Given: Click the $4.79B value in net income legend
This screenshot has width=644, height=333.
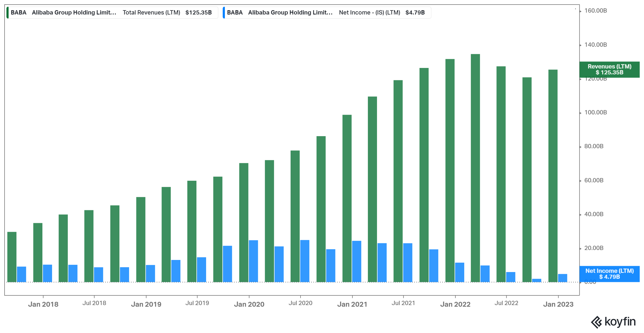Looking at the screenshot, I should 416,12.
